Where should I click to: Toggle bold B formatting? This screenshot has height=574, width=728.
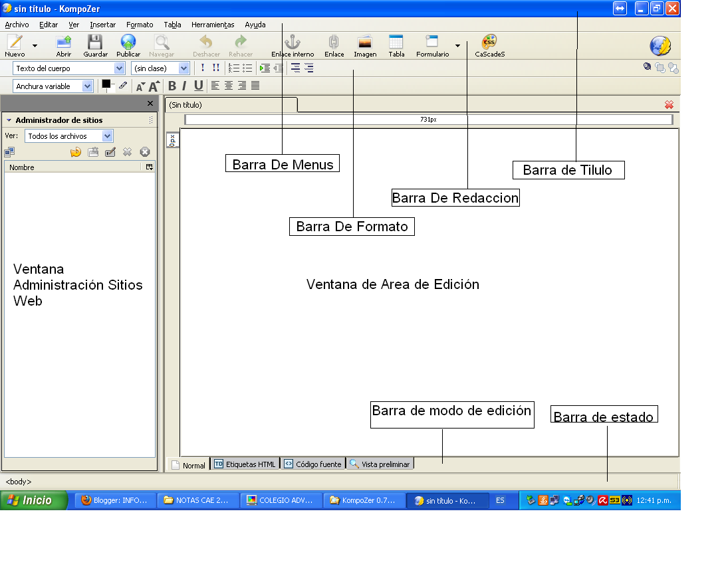click(x=172, y=86)
